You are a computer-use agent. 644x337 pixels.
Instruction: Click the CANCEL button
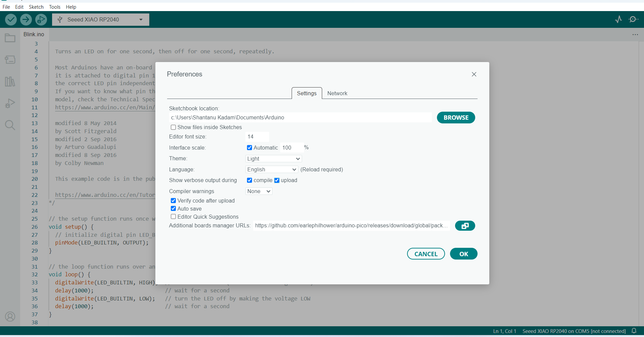[426, 254]
